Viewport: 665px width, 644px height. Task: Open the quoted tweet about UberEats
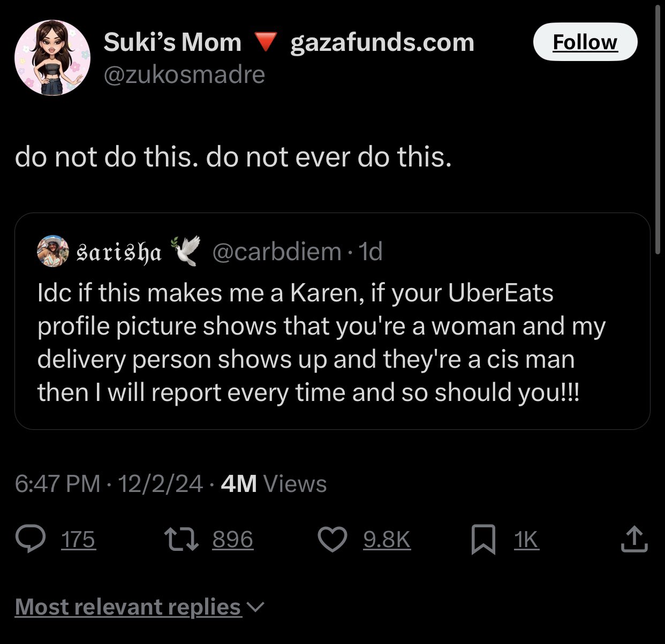coord(332,343)
